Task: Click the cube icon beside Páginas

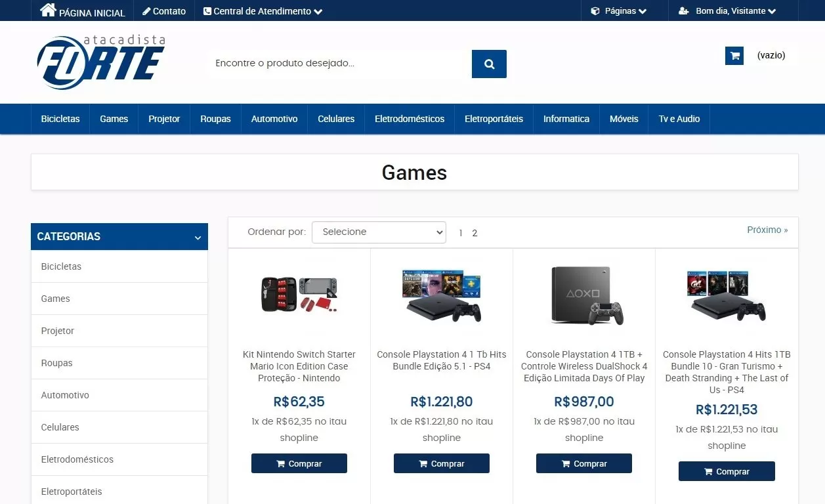Action: (x=595, y=11)
